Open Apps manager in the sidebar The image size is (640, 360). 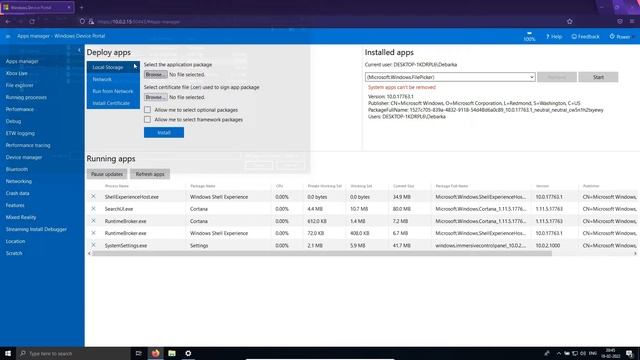[x=22, y=61]
